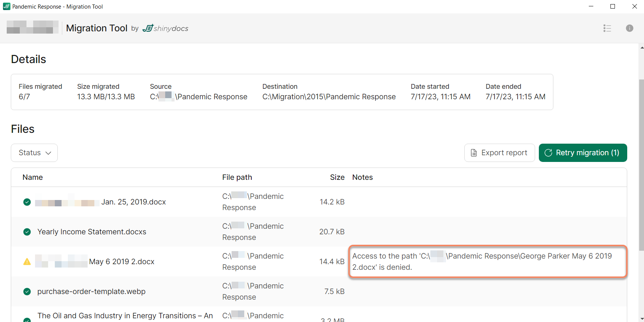Click the vertical scrollbar thumb

pos(641,164)
